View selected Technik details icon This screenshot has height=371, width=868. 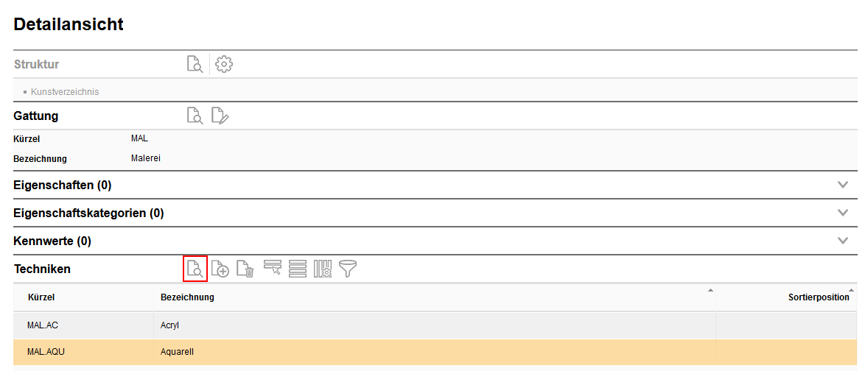195,269
